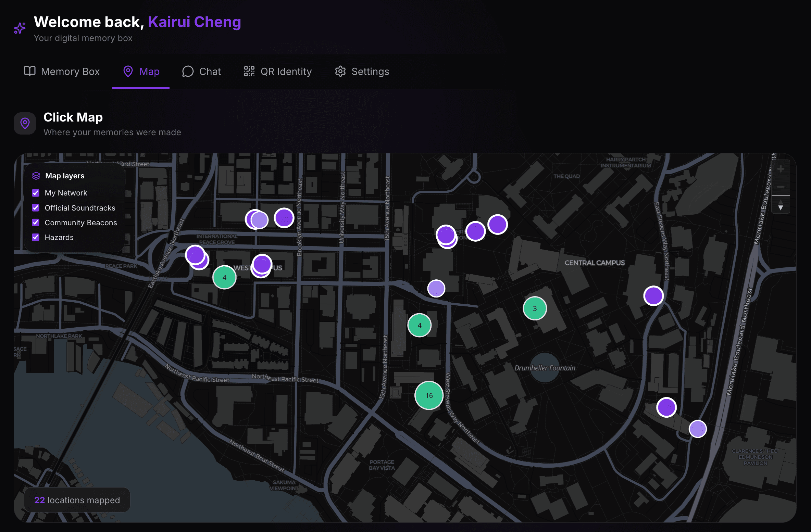The image size is (811, 532).
Task: Uncheck the My Network layer
Action: [36, 193]
